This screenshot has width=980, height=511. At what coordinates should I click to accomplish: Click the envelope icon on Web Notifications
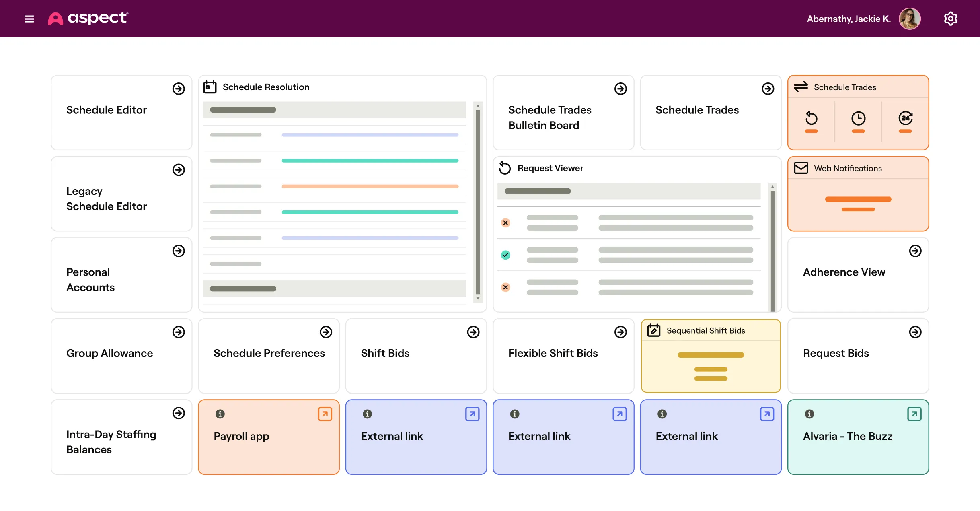click(801, 168)
